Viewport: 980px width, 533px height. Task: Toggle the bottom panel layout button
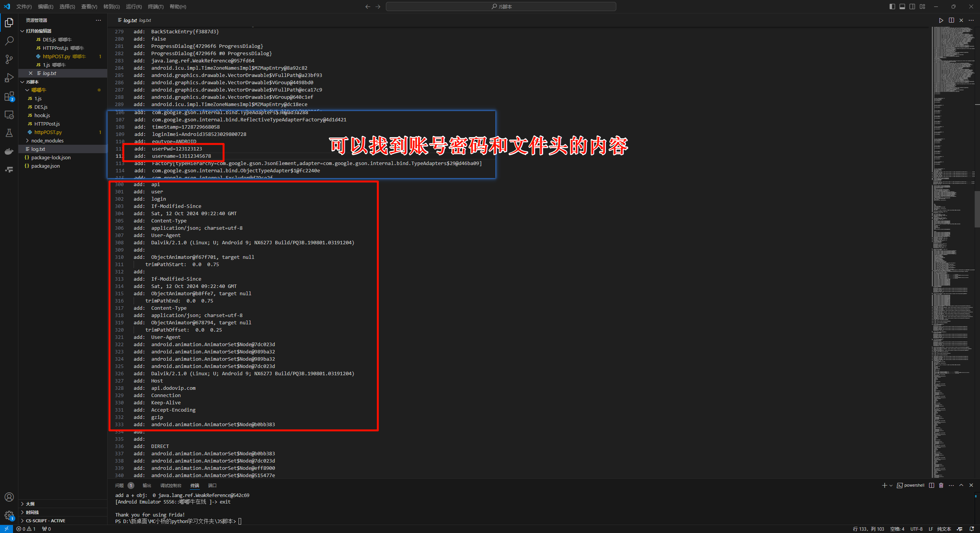click(902, 7)
